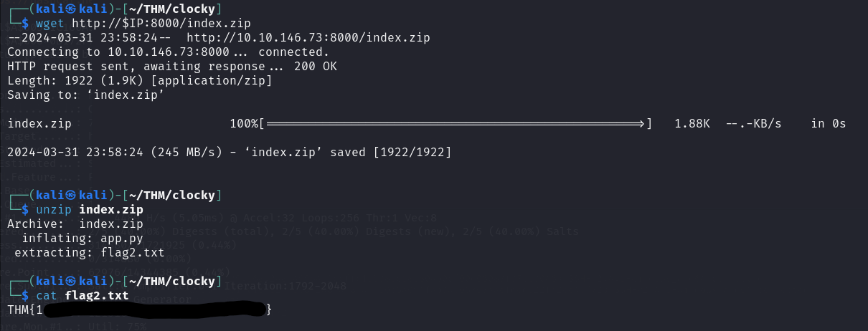Click the 100% progress percentage

(244, 124)
